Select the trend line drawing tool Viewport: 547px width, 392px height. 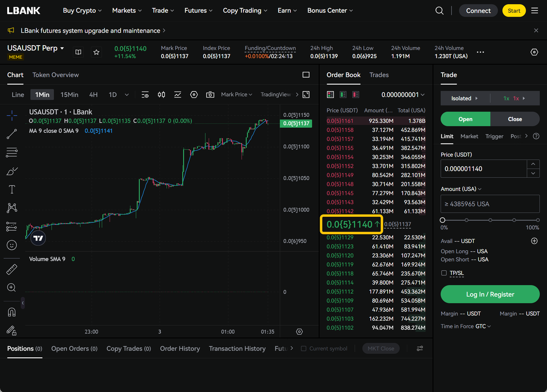click(12, 134)
